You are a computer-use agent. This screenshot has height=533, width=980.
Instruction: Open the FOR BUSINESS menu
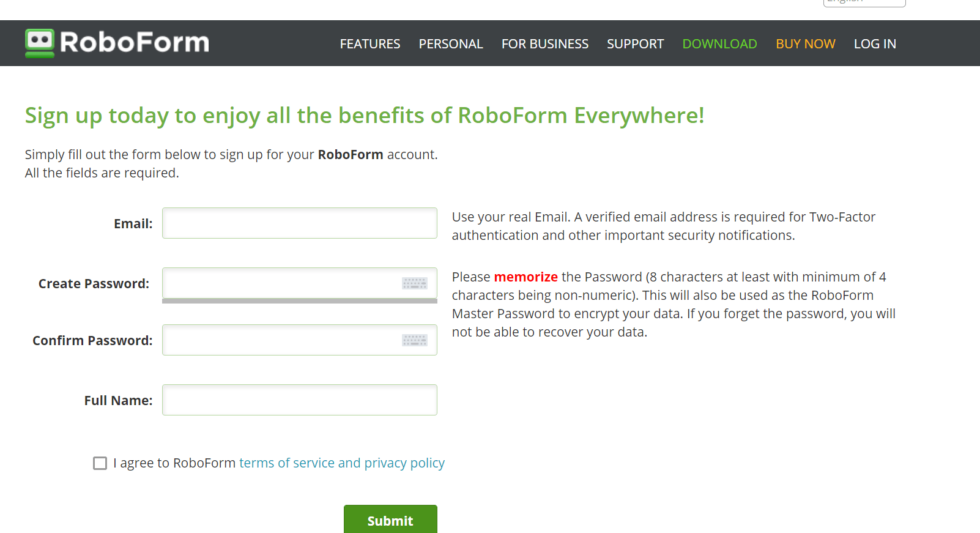pyautogui.click(x=544, y=43)
